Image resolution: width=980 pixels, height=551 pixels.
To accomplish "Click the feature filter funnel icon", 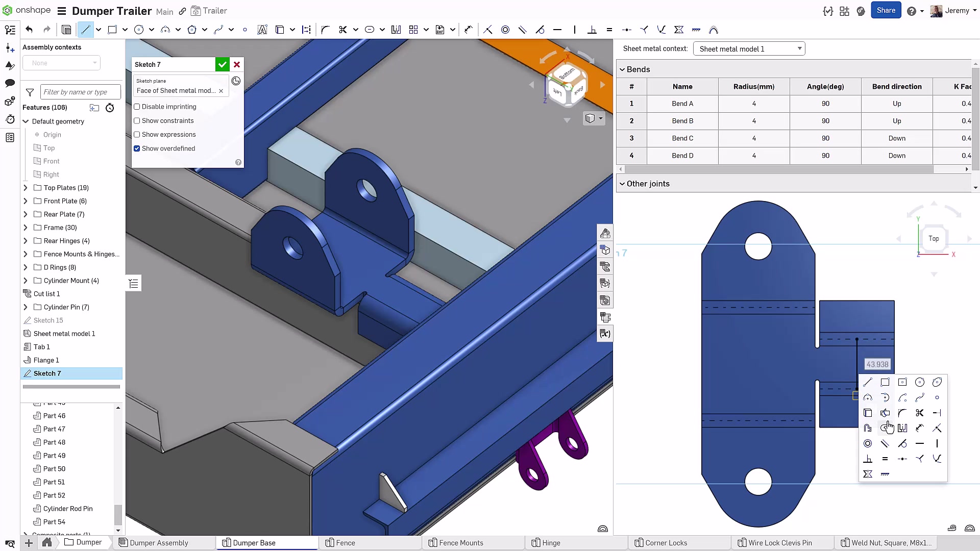I will 30,92.
